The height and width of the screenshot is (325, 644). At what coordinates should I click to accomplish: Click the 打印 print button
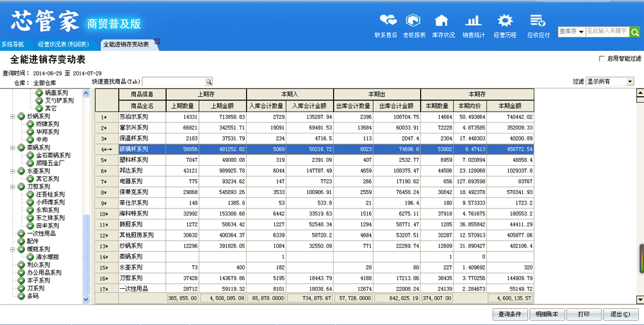coord(583,314)
